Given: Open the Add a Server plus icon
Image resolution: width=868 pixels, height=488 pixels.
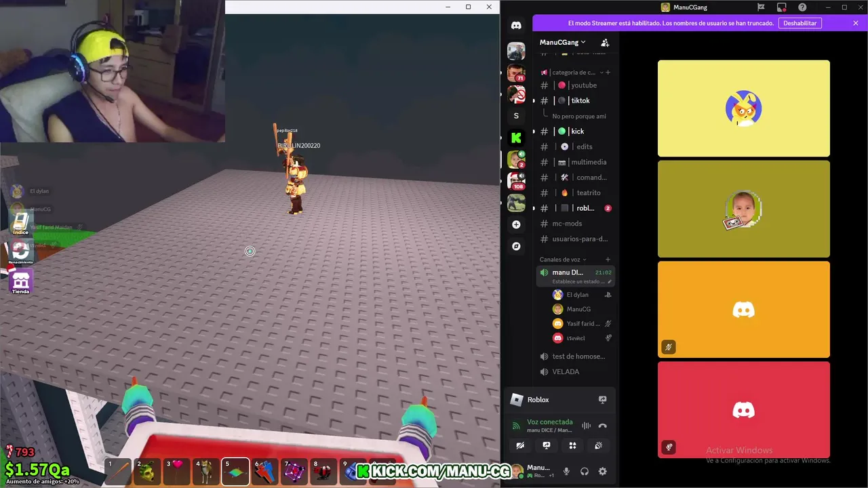Looking at the screenshot, I should coord(516,224).
